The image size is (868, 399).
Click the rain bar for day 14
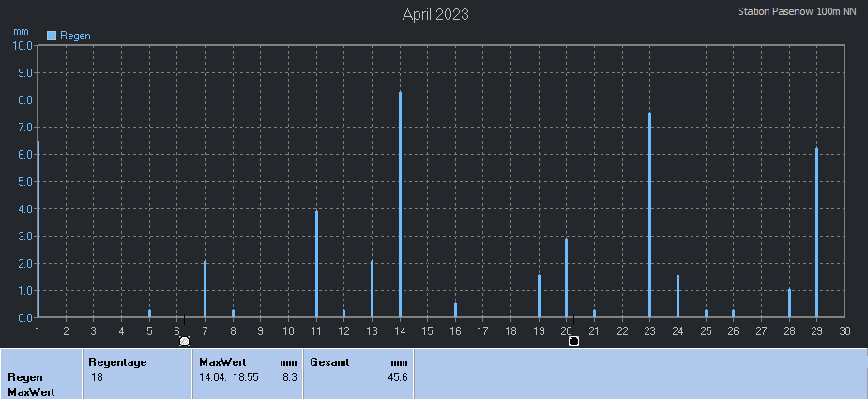401,205
